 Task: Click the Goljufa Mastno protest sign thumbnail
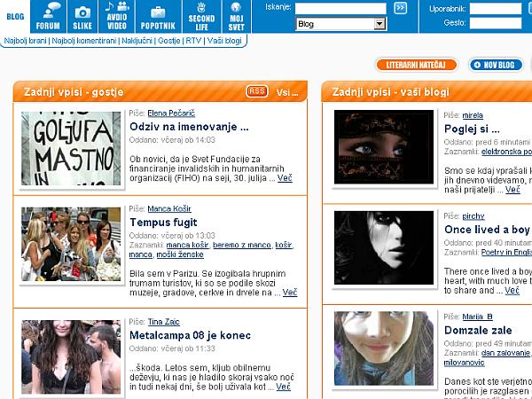point(71,147)
